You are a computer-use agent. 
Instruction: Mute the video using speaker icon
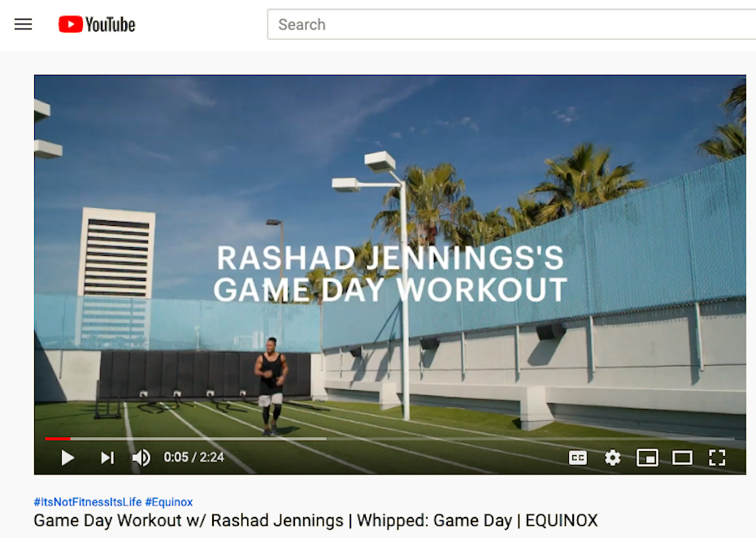click(x=141, y=458)
